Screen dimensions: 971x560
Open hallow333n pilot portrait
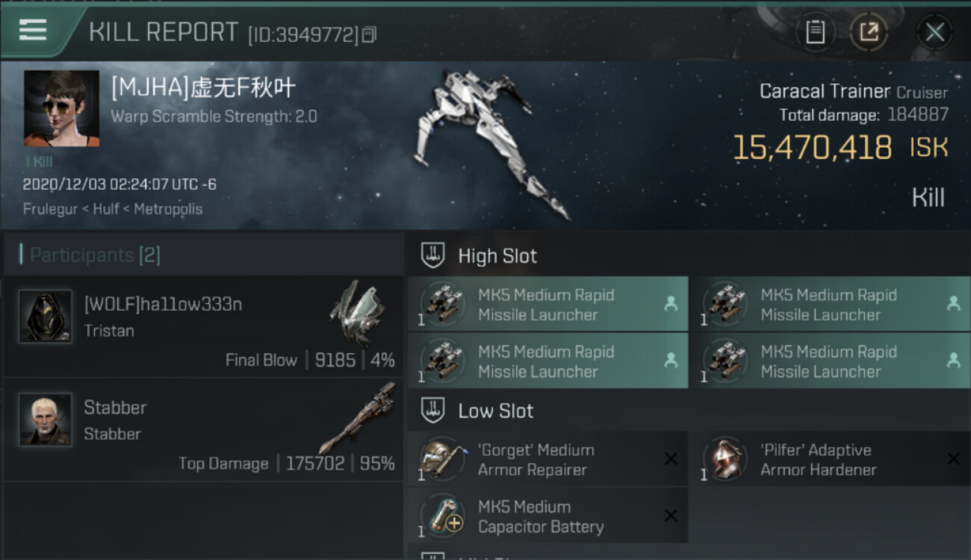pos(46,317)
